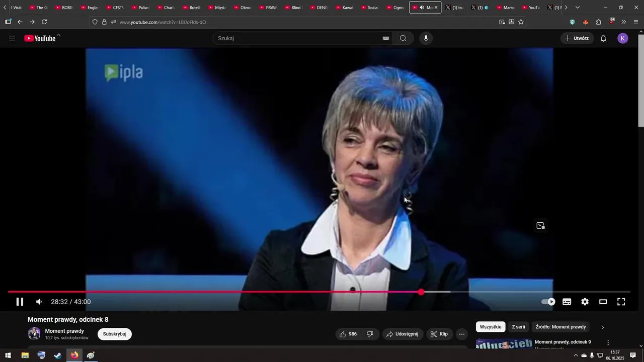The image size is (644, 362).
Task: Enter fullscreen mode
Action: tap(621, 302)
